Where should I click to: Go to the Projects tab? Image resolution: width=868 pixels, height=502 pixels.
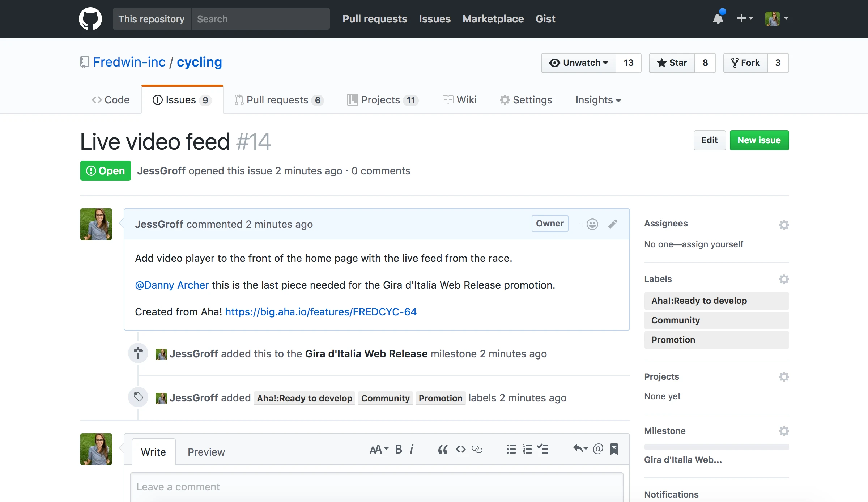[x=383, y=100]
